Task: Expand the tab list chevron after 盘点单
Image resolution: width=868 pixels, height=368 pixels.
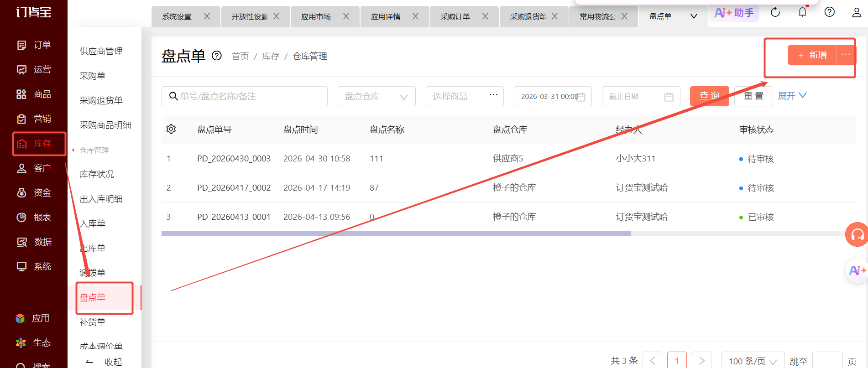Action: coord(694,16)
